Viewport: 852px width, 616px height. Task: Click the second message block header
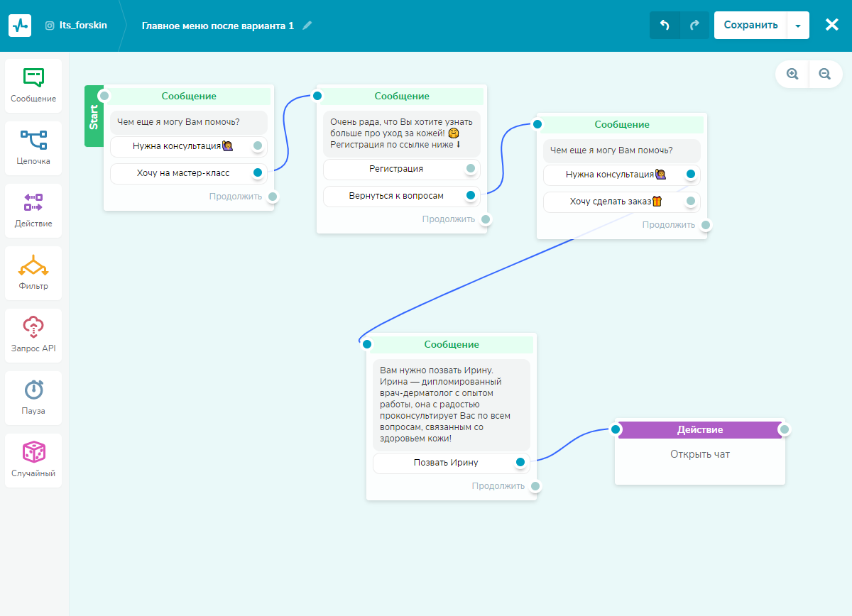(402, 96)
